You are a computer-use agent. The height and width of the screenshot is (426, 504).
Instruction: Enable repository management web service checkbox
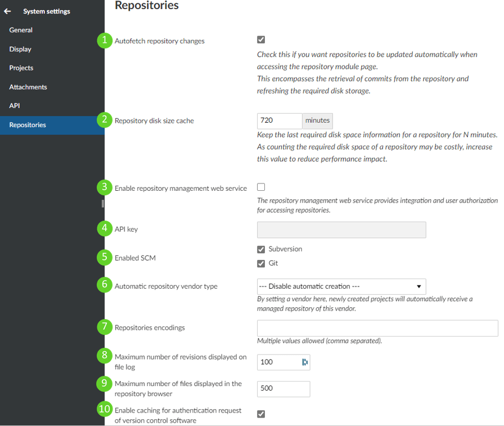(261, 187)
